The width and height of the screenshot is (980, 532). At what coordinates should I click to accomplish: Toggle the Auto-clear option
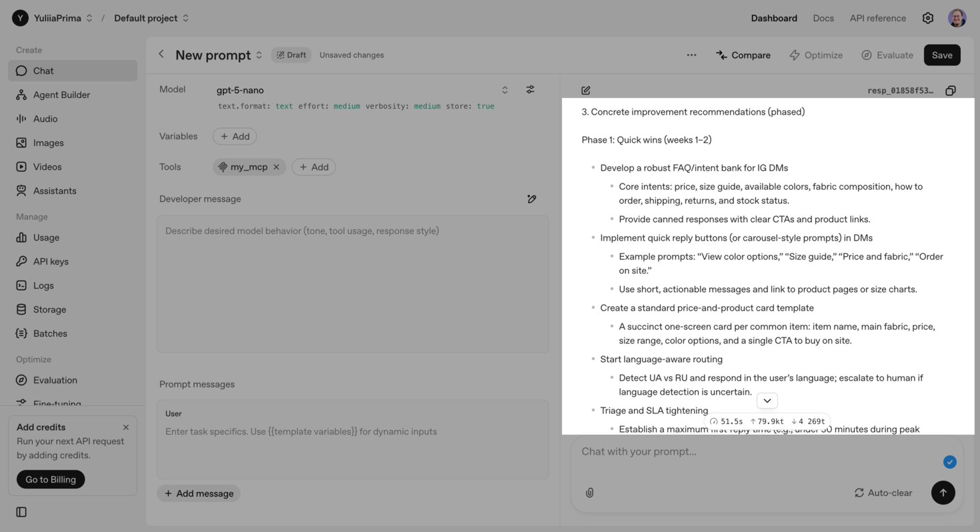pos(883,493)
